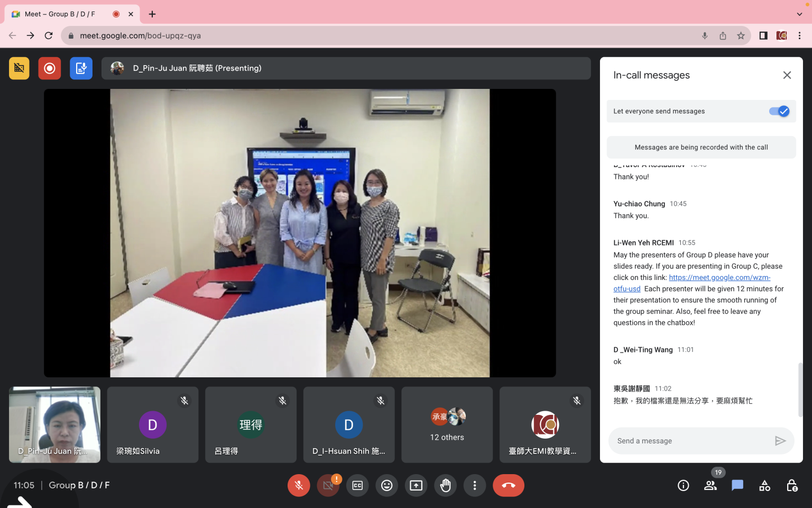Toggle the chat panel icon
This screenshot has height=508, width=812.
click(x=737, y=485)
